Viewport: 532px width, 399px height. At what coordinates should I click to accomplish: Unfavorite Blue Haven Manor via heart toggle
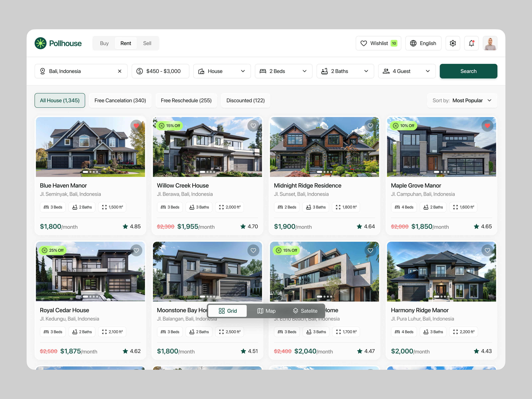[136, 126]
